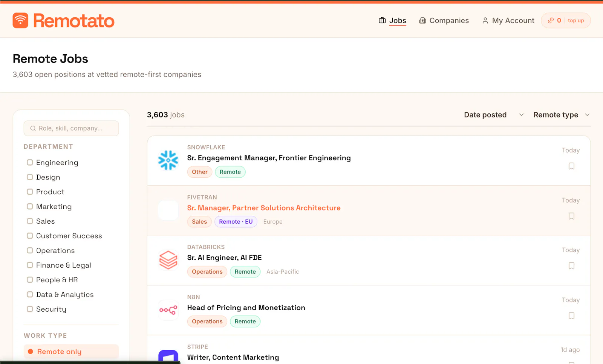Click the Stripe company logo
This screenshot has height=364, width=603.
[x=168, y=356]
